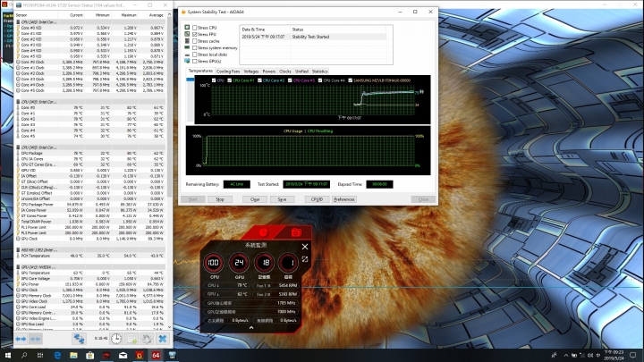644x362 pixels.
Task: Collapse first CPU sensor group header
Action: [90, 21]
